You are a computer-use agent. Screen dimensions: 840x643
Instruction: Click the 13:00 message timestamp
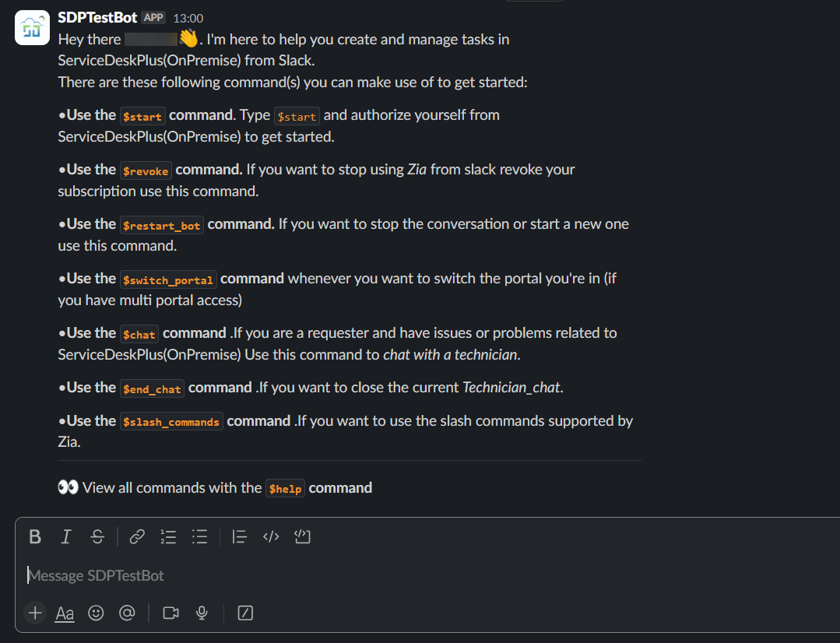[x=188, y=18]
